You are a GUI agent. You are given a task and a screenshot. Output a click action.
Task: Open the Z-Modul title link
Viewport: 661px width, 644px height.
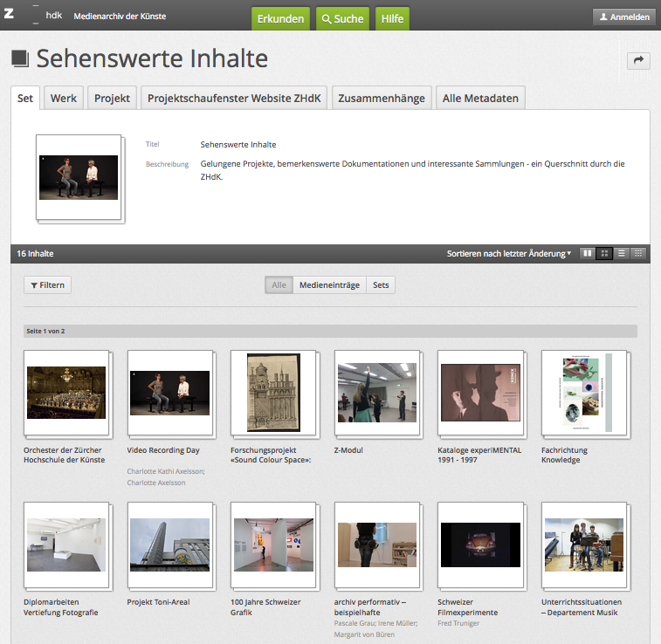point(348,450)
